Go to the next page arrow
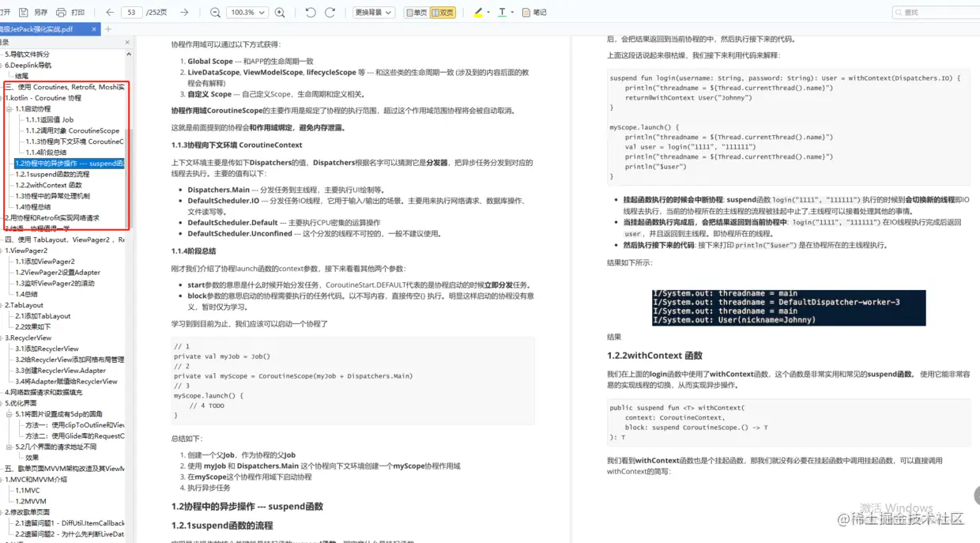The image size is (980, 543). click(184, 13)
